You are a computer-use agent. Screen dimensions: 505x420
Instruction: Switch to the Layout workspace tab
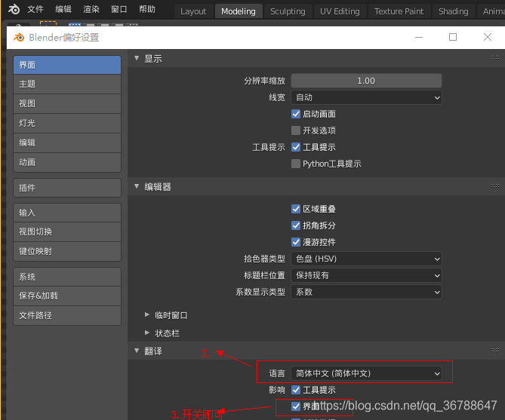193,11
